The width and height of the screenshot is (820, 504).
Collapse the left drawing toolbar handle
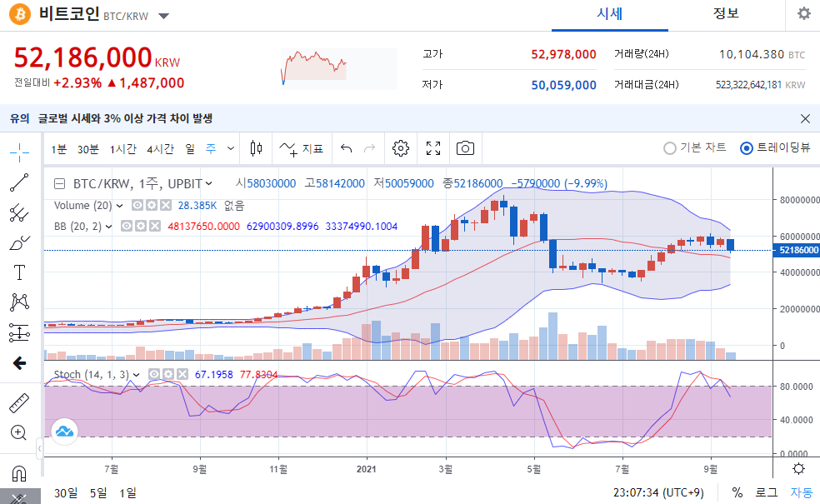click(39, 448)
